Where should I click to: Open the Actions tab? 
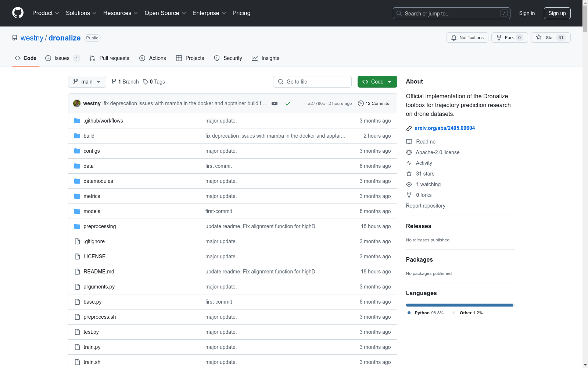(153, 58)
